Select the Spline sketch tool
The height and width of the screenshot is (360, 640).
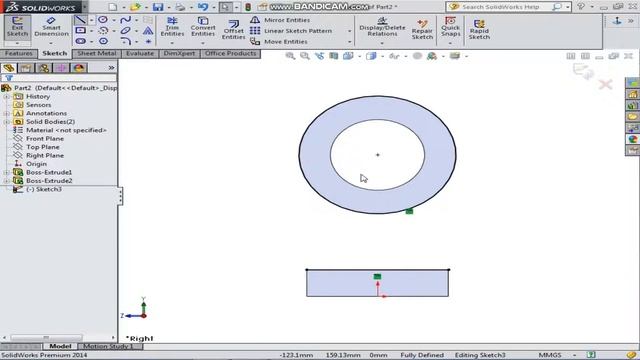(126, 20)
